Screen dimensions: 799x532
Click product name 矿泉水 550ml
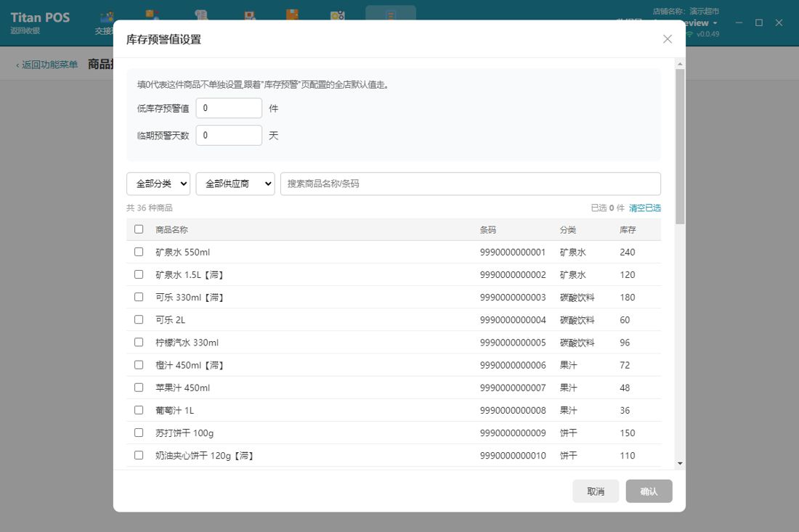pos(182,252)
